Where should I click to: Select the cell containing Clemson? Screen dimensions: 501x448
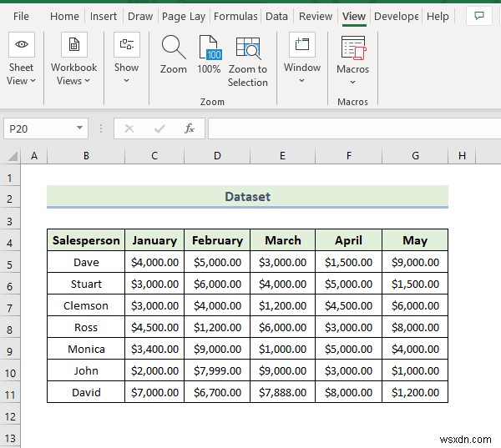point(86,305)
